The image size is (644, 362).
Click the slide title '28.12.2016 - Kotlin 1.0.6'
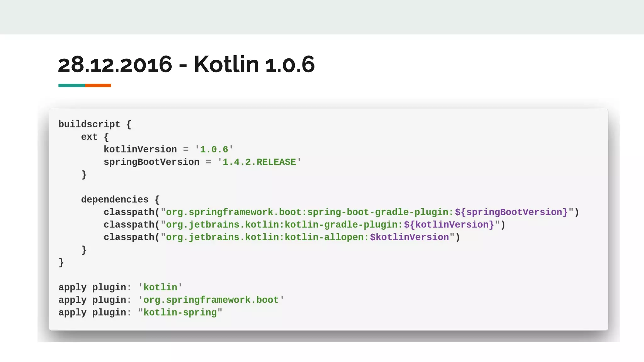click(186, 64)
